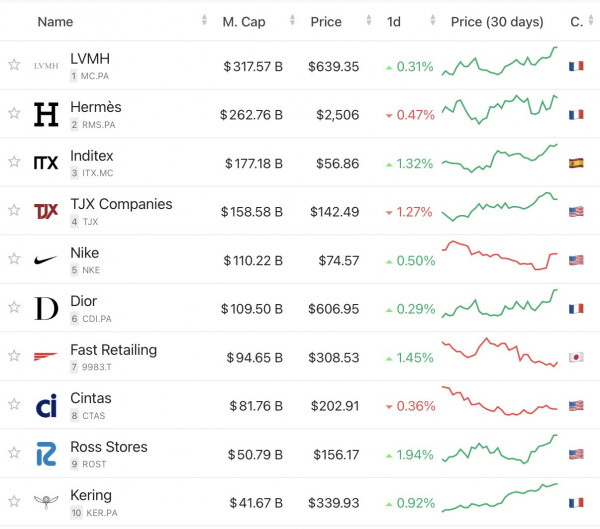Star LVMH as a favorite
The image size is (600, 529).
pyautogui.click(x=14, y=66)
